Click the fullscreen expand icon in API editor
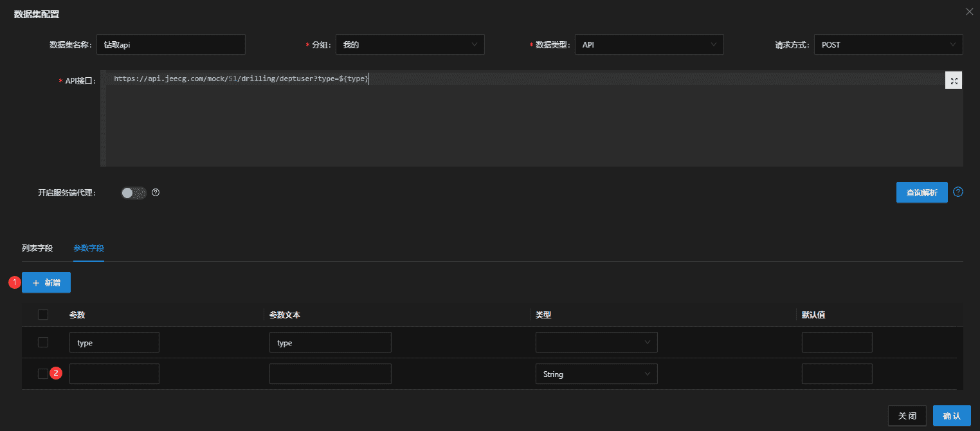Viewport: 980px width, 431px height. (x=954, y=80)
